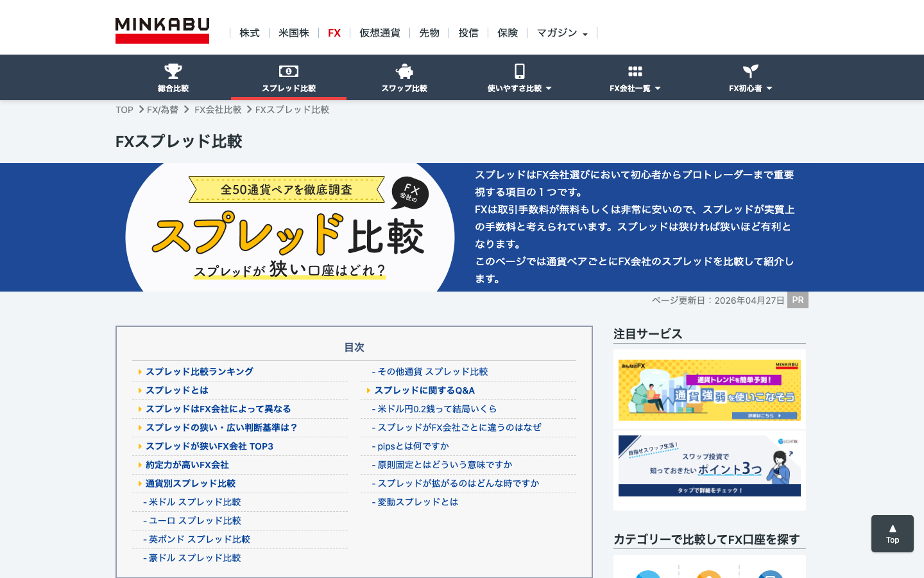Click the 通貨強弱 みんなのFX banner

[710, 390]
